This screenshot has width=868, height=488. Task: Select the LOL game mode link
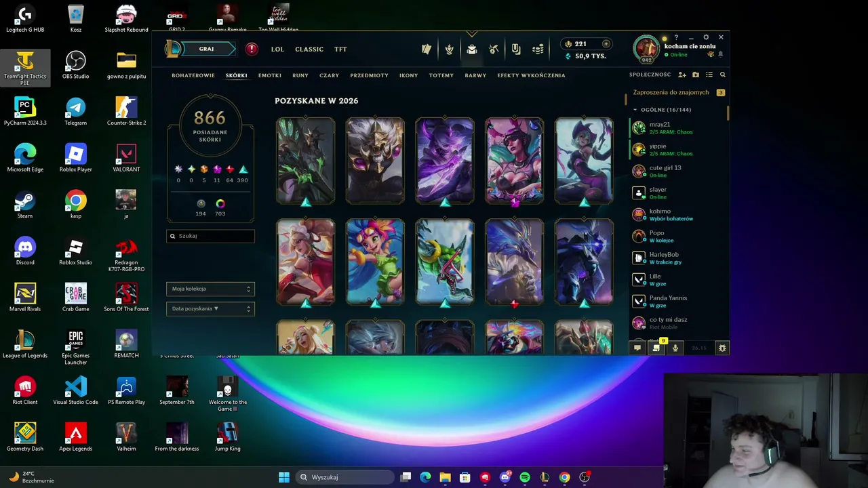pos(277,49)
